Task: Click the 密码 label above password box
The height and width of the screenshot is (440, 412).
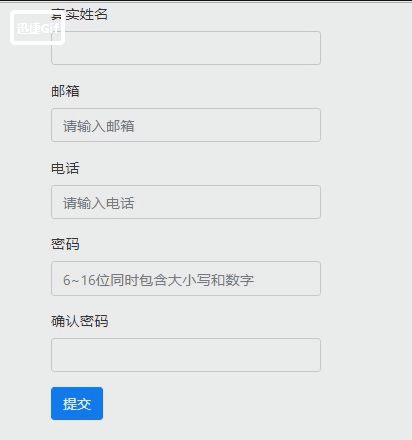Action: tap(65, 244)
